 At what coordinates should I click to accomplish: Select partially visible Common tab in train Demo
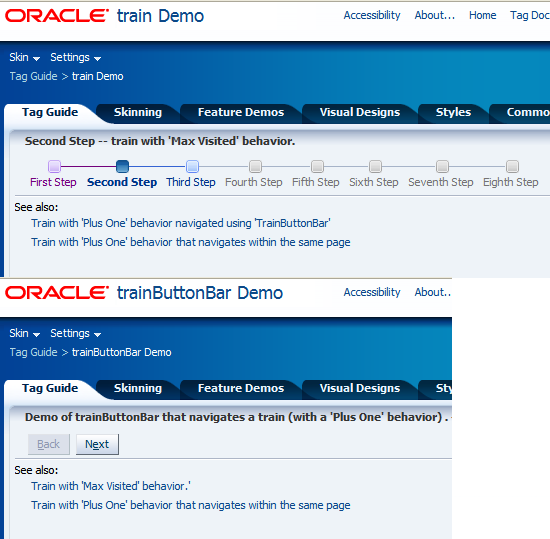coord(520,113)
